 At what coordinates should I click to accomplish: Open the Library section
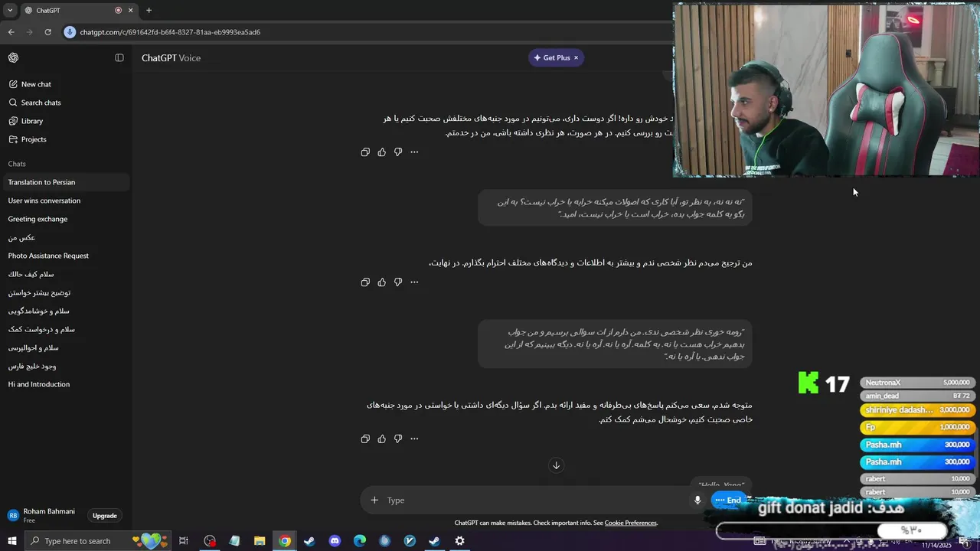point(65,121)
